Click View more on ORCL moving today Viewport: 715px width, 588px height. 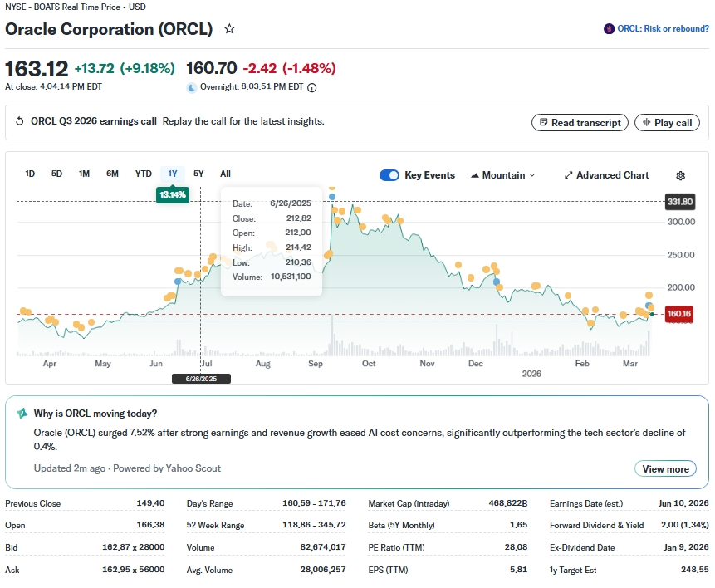[665, 469]
